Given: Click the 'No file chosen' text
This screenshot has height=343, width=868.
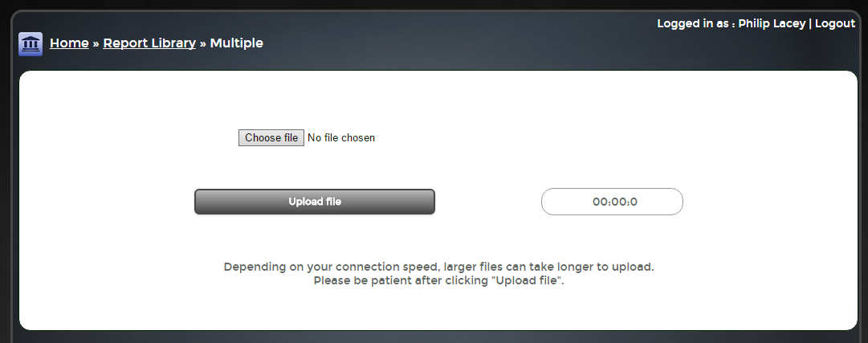Looking at the screenshot, I should point(341,138).
